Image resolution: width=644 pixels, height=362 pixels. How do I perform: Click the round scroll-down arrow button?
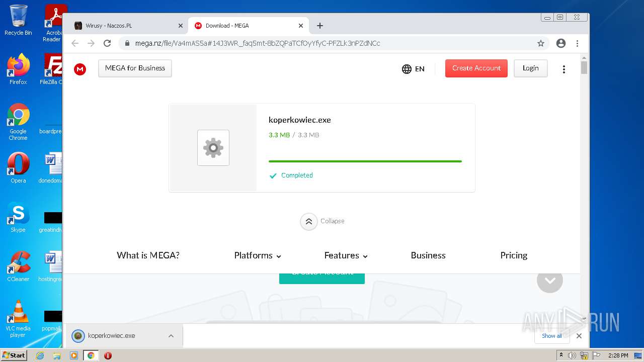click(550, 280)
